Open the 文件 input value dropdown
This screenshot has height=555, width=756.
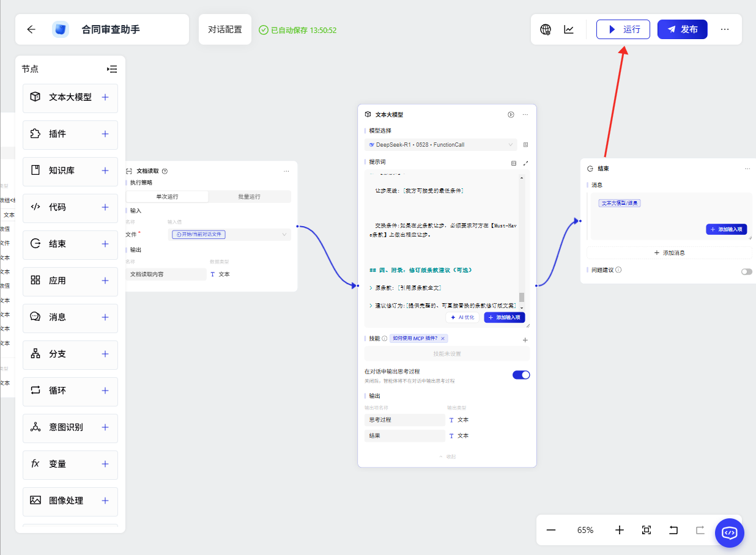point(229,234)
